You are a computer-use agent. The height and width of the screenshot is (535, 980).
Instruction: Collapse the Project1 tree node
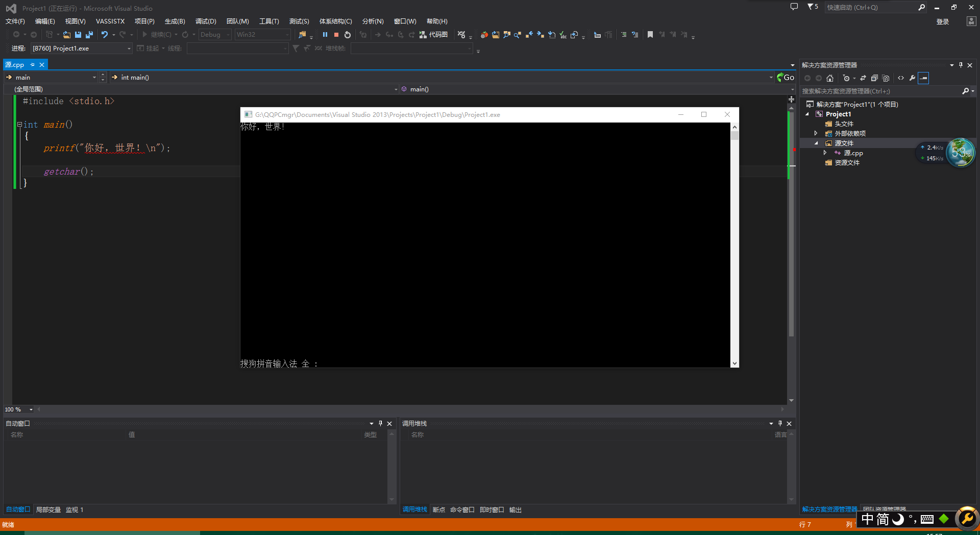(807, 114)
